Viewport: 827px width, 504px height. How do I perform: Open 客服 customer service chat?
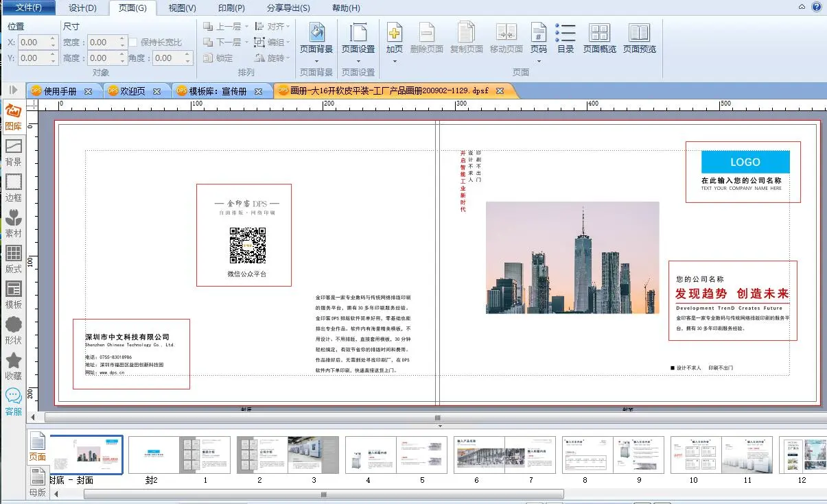tap(13, 402)
